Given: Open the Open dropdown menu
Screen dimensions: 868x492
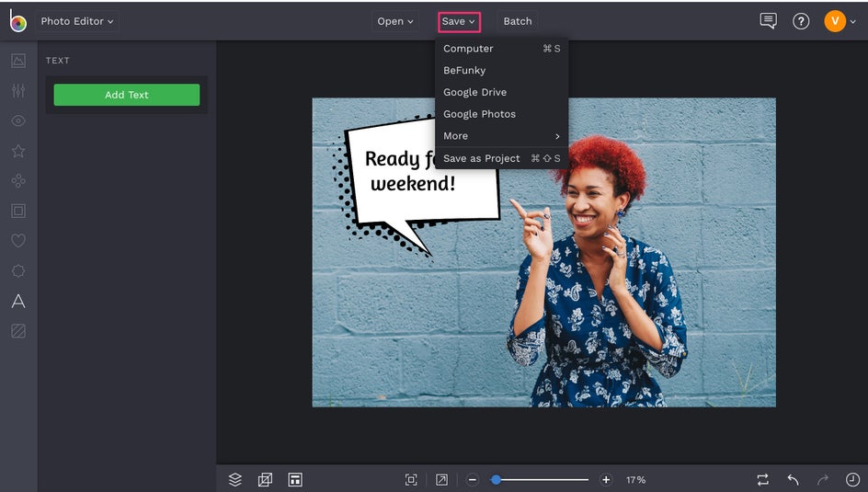Looking at the screenshot, I should coord(395,21).
